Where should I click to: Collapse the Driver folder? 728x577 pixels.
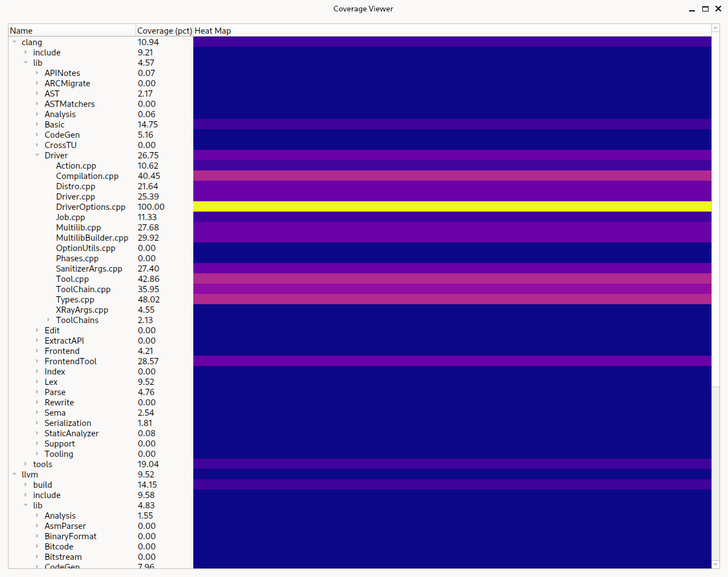[37, 155]
